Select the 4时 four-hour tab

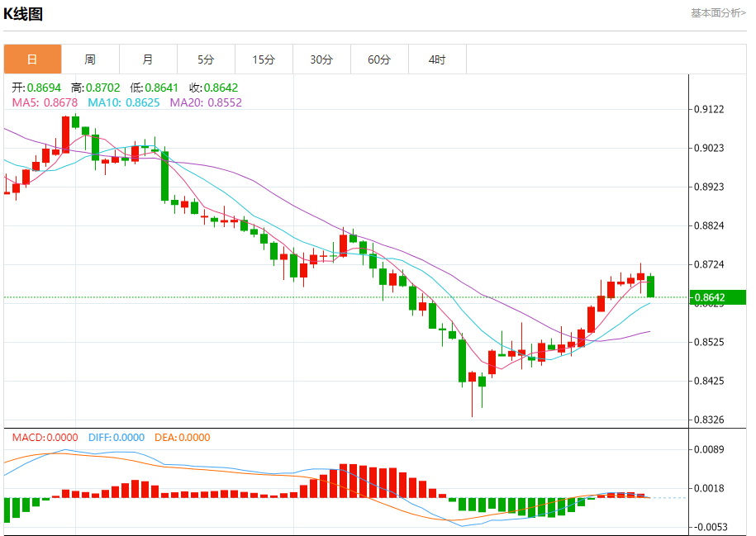[437, 59]
